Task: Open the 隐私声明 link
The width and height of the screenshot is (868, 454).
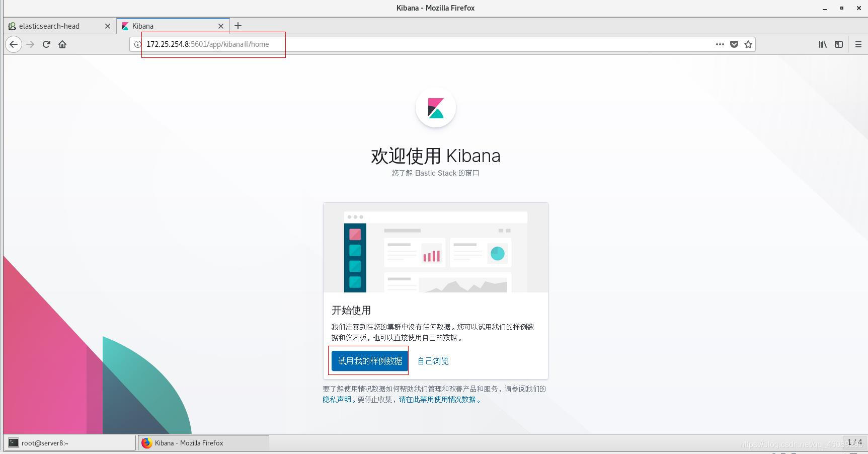Action: pos(337,399)
